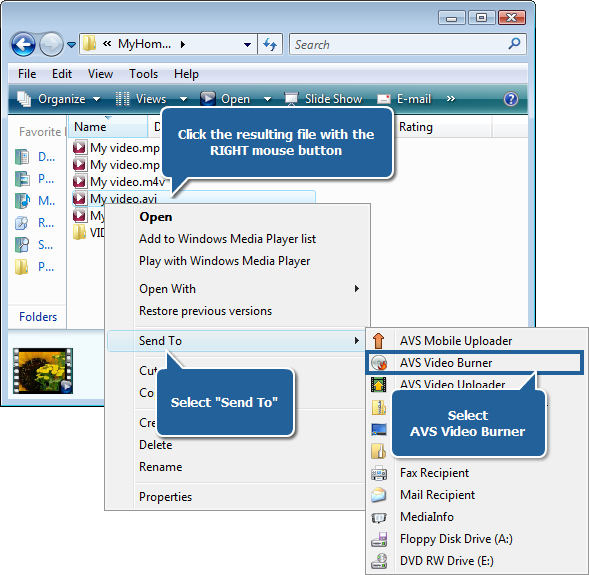The height and width of the screenshot is (575, 589).
Task: Open the View menu
Action: coord(100,74)
